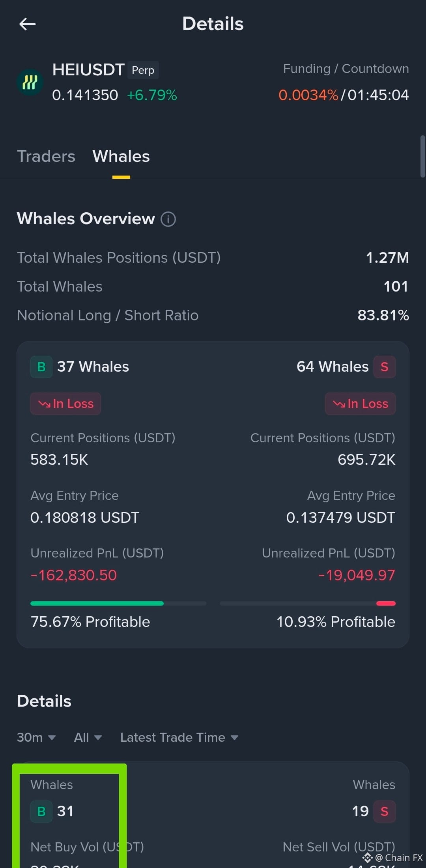The height and width of the screenshot is (868, 426).
Task: Tap the green B badge beside 37 Whales
Action: (41, 367)
